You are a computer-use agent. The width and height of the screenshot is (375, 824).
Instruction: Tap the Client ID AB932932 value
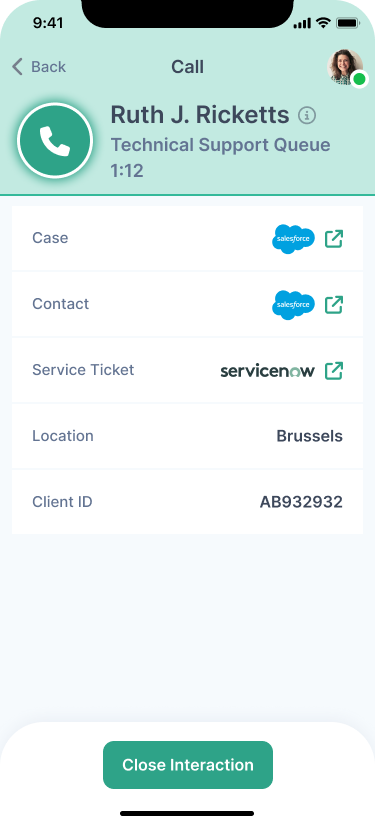[301, 502]
